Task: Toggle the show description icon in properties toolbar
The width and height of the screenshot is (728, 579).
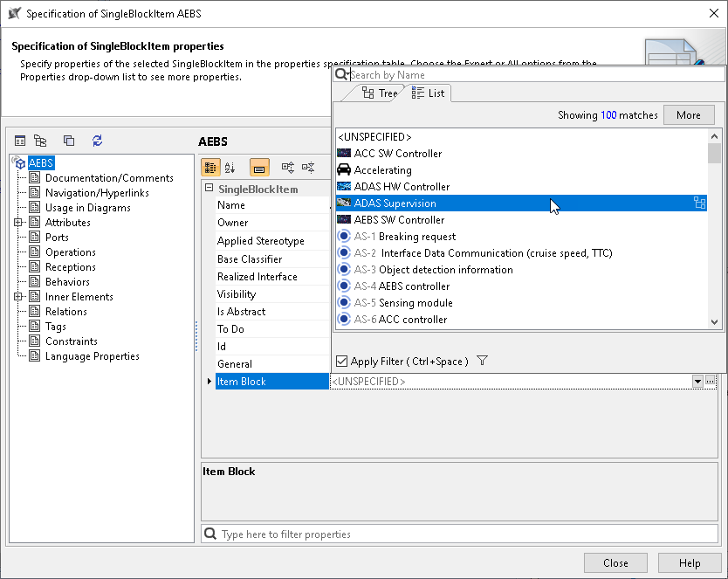Action: click(x=259, y=168)
